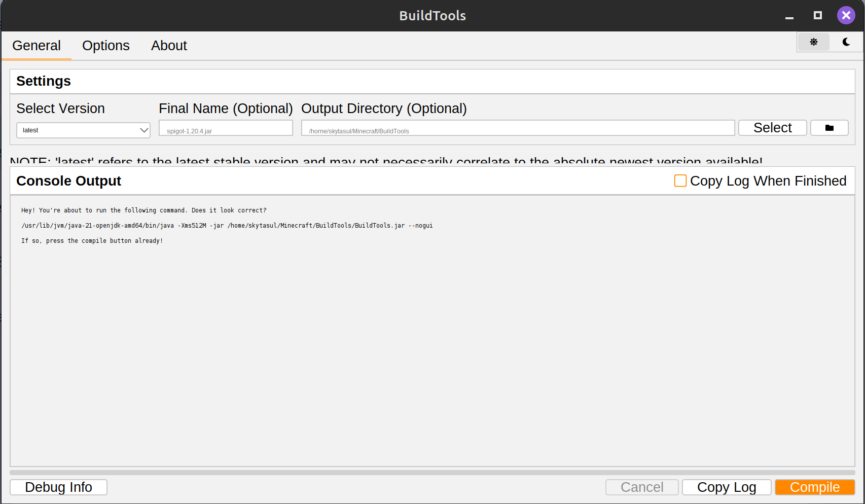Viewport: 865px width, 504px height.
Task: Click the build progress bar
Action: (432, 473)
